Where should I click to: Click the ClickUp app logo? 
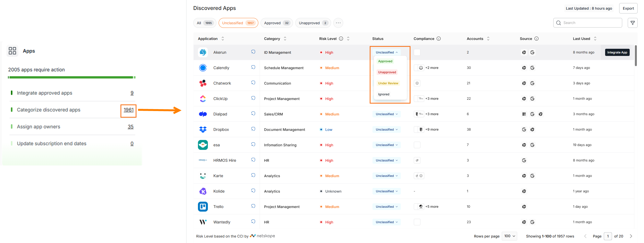[203, 98]
